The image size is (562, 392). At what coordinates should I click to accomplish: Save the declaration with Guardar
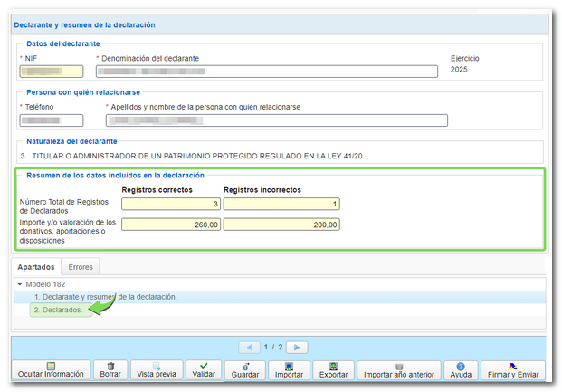click(244, 369)
